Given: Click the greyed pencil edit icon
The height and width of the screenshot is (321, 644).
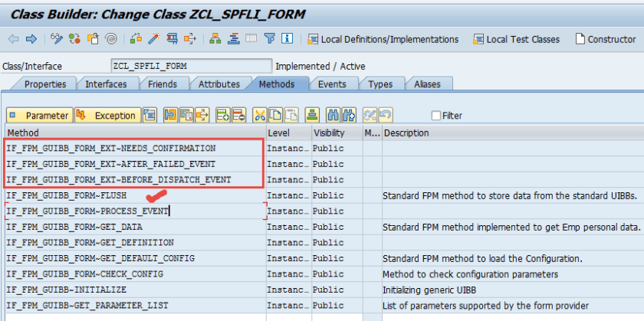Looking at the screenshot, I should pyautogui.click(x=370, y=116).
